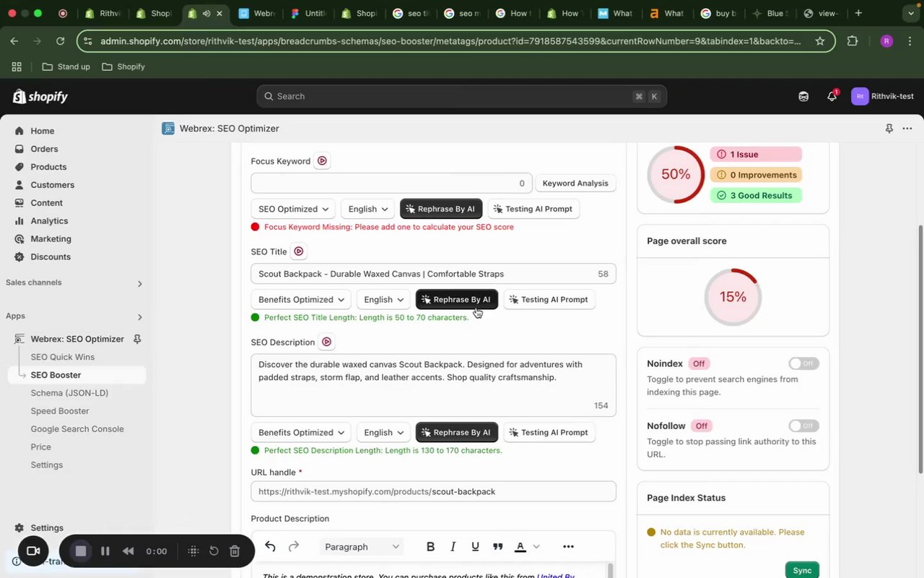Insert a blockquote in the editor
The image size is (924, 578).
tap(498, 547)
